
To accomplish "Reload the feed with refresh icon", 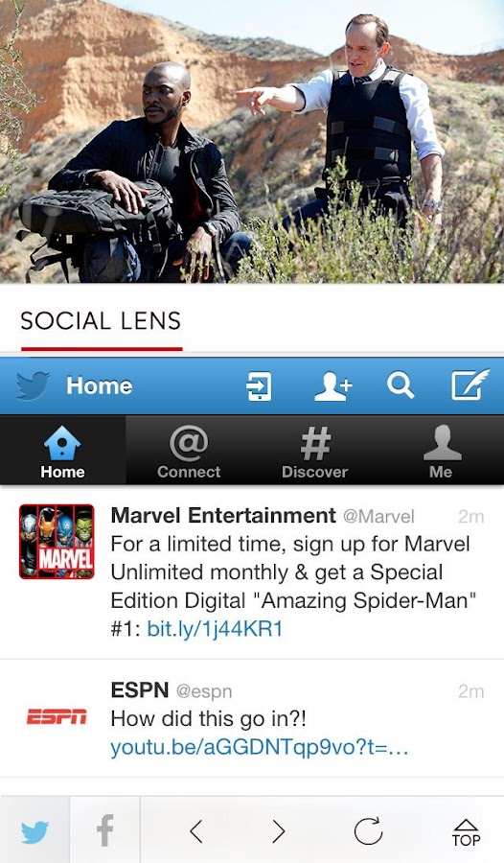I will pos(368,830).
